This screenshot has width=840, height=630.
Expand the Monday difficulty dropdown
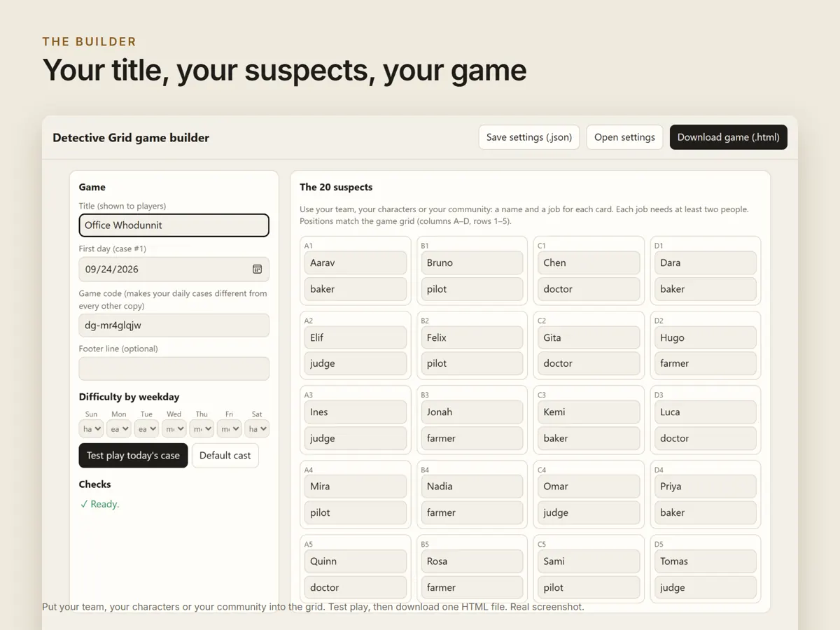119,428
